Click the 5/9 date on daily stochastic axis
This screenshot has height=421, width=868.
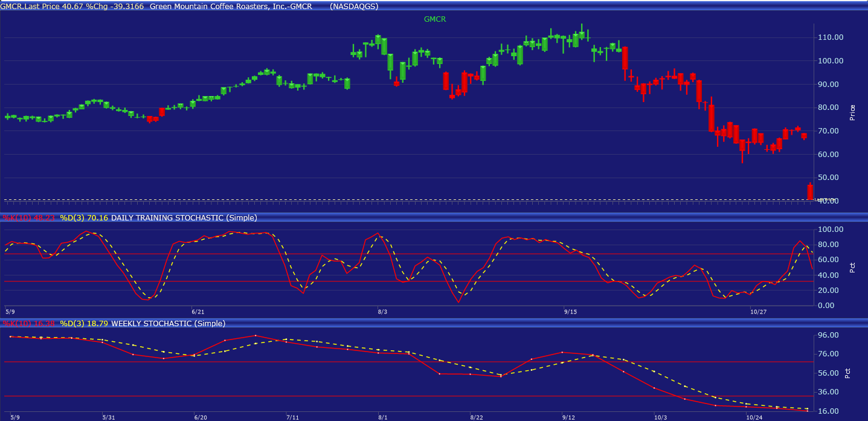pyautogui.click(x=9, y=312)
